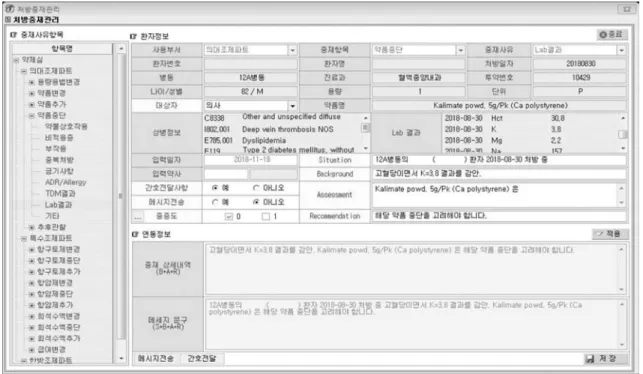Viewport: 643px width, 374px height.
Task: Select the Mg 2.2 lab result row
Action: tap(531, 140)
